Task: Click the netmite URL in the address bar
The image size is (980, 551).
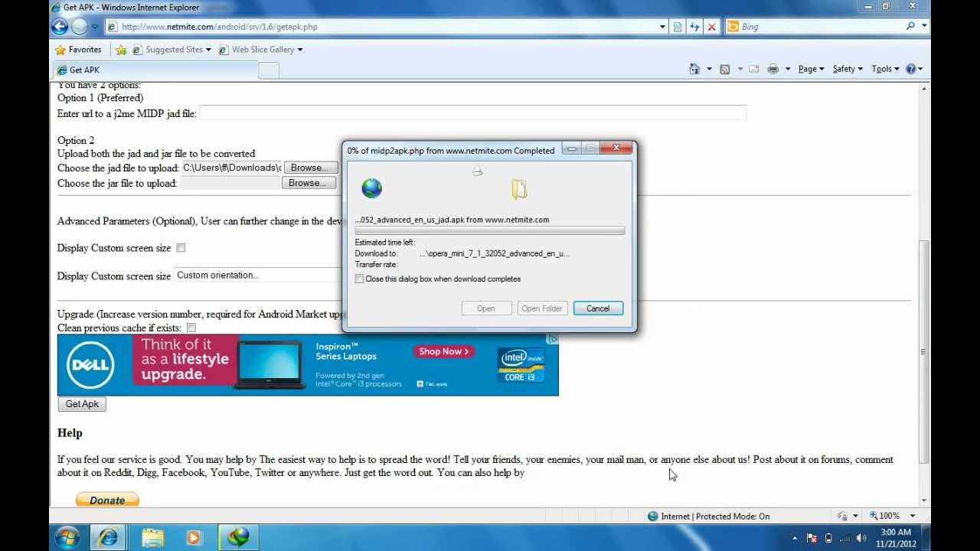Action: click(x=219, y=27)
